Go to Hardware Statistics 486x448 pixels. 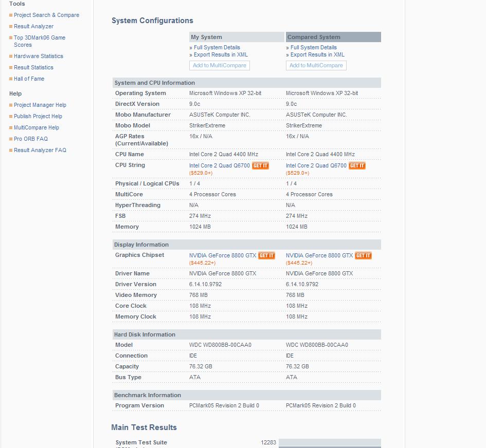pyautogui.click(x=39, y=56)
